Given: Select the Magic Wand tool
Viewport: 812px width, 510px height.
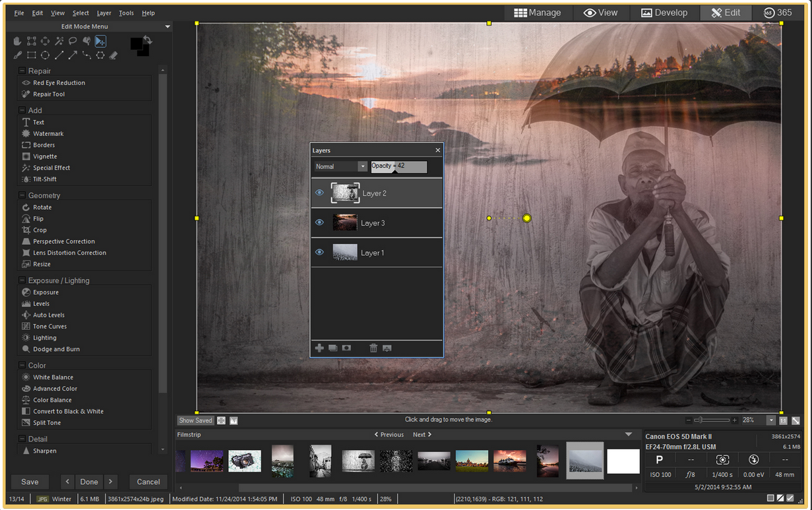Looking at the screenshot, I should [x=59, y=41].
